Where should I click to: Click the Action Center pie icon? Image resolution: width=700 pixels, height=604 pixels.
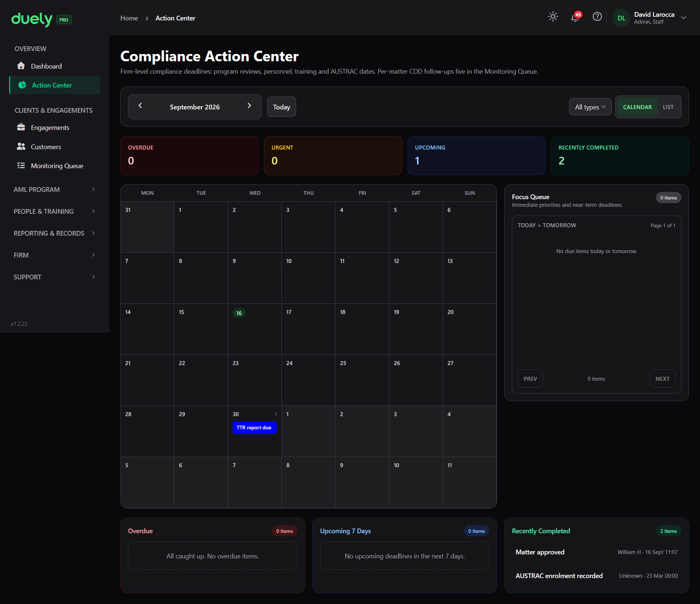coord(22,85)
